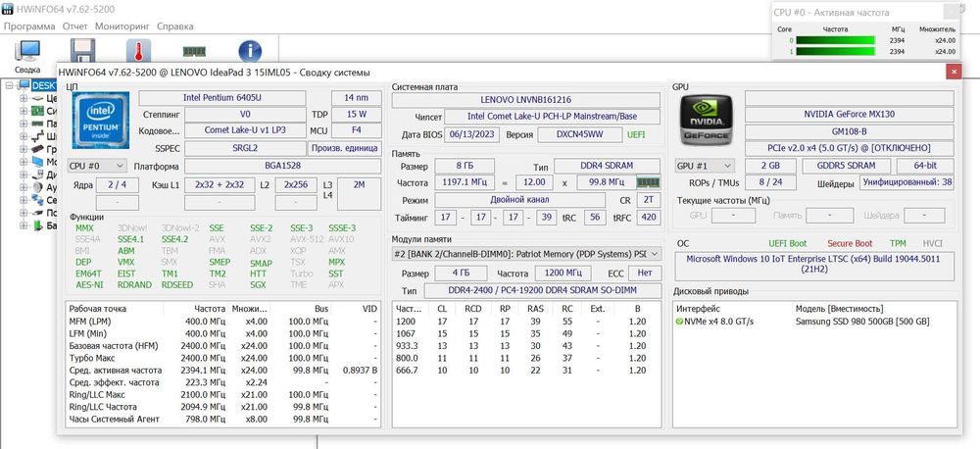Image resolution: width=980 pixels, height=449 pixels.
Task: Expand the first node under the DESKTOP tree root
Action: (x=24, y=98)
